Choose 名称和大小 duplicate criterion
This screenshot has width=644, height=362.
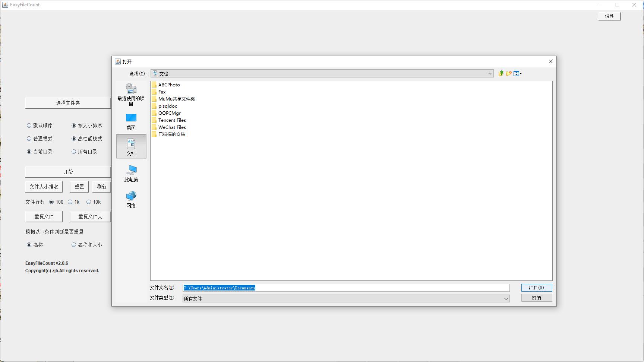pos(74,245)
